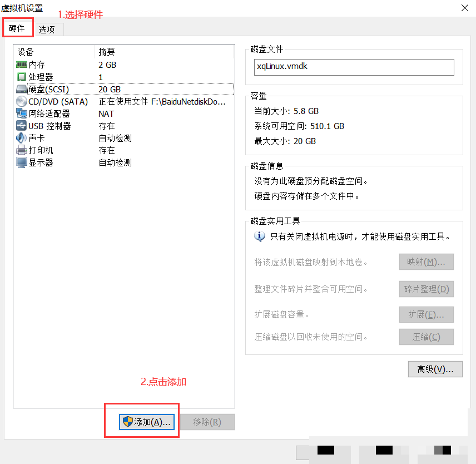Screen dimensions: 476x464
Task: Click the network adapter (网络适配器) icon
Action: (21, 113)
